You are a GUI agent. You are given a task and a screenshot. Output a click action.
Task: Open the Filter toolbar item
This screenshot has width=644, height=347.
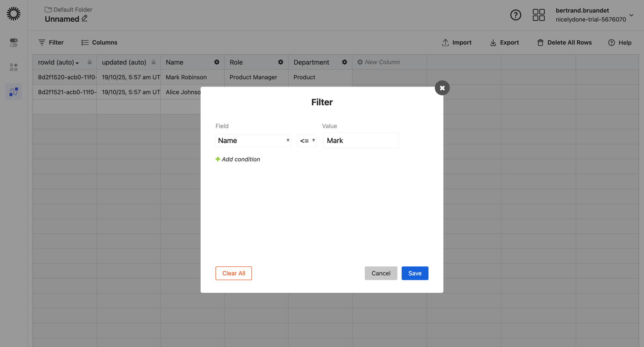[x=51, y=43]
